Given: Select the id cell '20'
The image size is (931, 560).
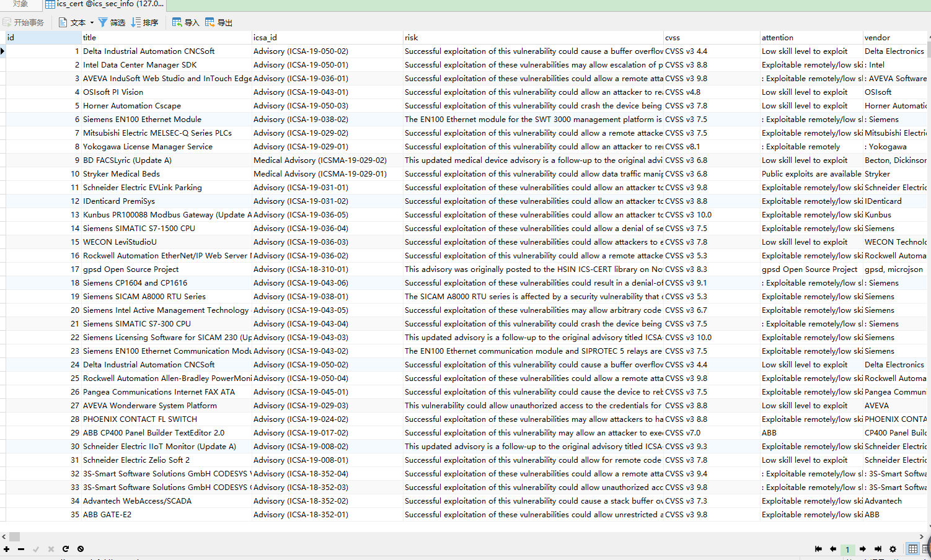Looking at the screenshot, I should coord(43,310).
